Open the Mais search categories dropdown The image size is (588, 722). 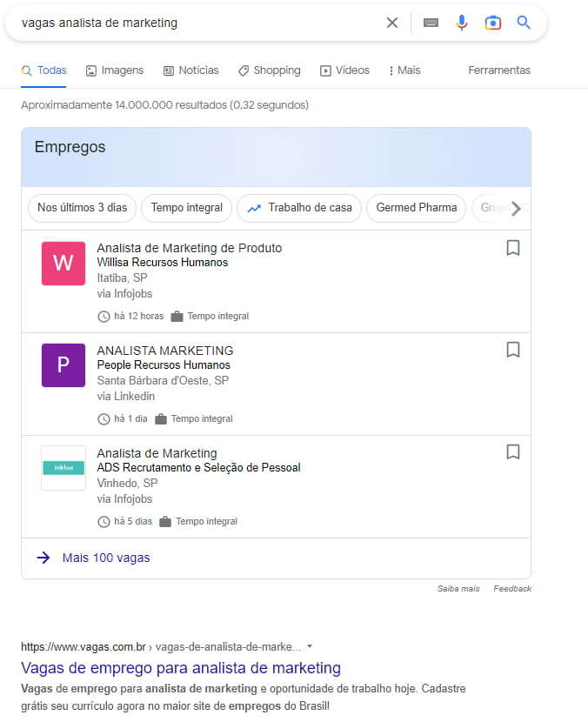[403, 70]
